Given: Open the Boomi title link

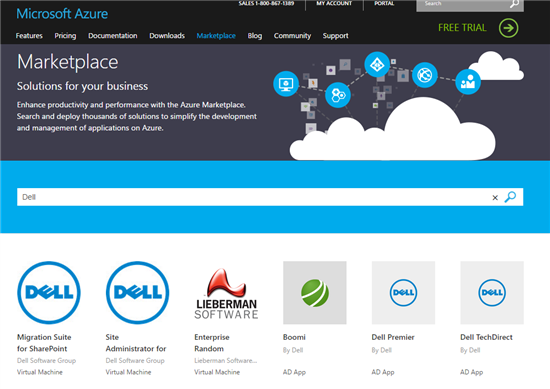Looking at the screenshot, I should [x=294, y=337].
